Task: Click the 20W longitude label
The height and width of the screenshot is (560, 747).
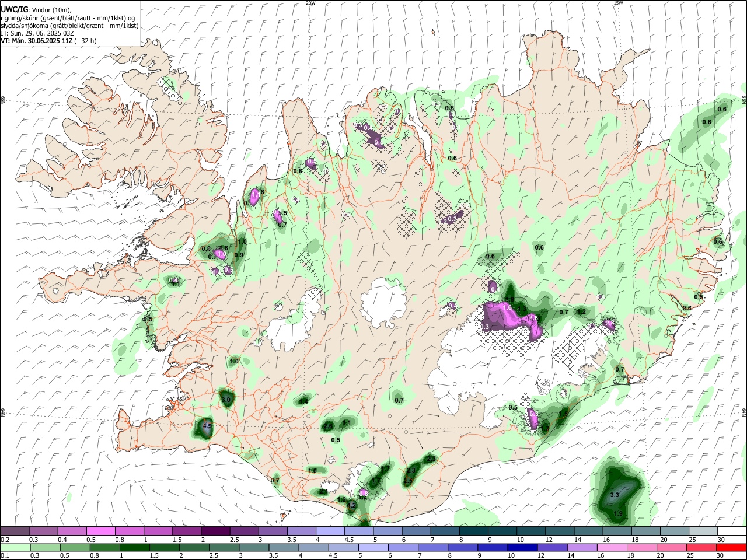Action: (x=311, y=3)
